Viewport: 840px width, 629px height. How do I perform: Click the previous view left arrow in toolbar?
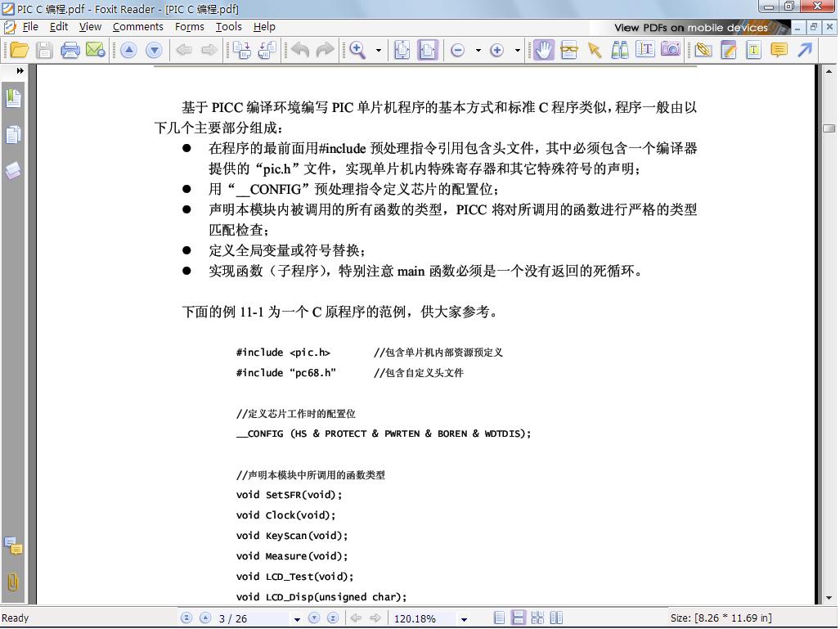[x=184, y=51]
